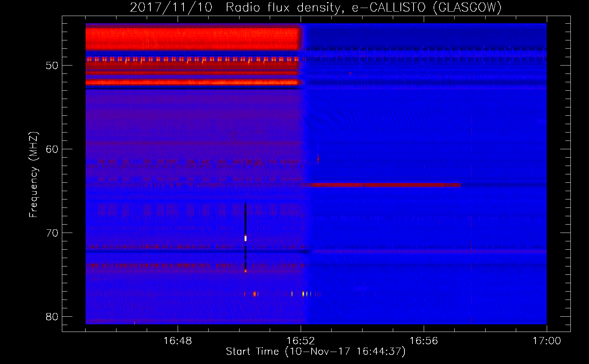Viewport: 589px width, 364px height.
Task: Click the wide red interference band near 47 MHz
Action: point(192,39)
